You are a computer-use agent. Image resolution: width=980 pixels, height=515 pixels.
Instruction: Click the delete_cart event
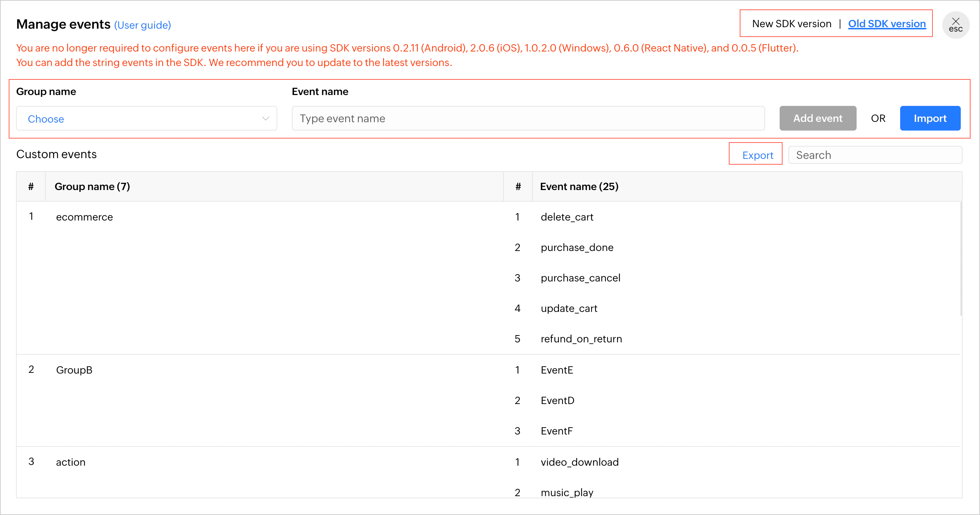pyautogui.click(x=567, y=217)
